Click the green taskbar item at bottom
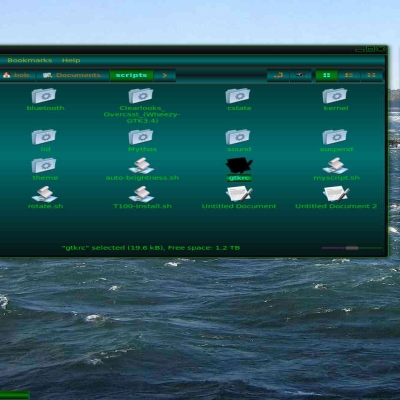This screenshot has width=400, height=400. pos(15,395)
